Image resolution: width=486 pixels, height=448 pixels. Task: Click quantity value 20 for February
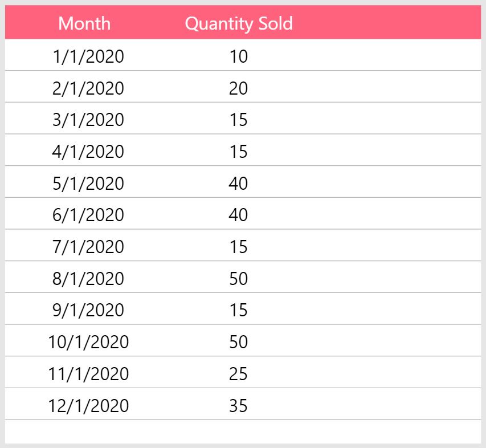pyautogui.click(x=238, y=88)
